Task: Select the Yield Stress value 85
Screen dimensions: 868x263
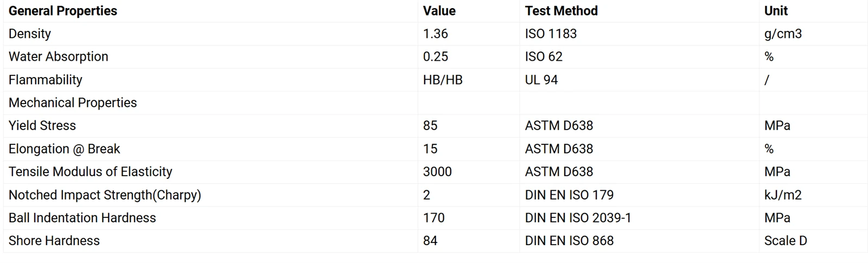Action: [430, 125]
